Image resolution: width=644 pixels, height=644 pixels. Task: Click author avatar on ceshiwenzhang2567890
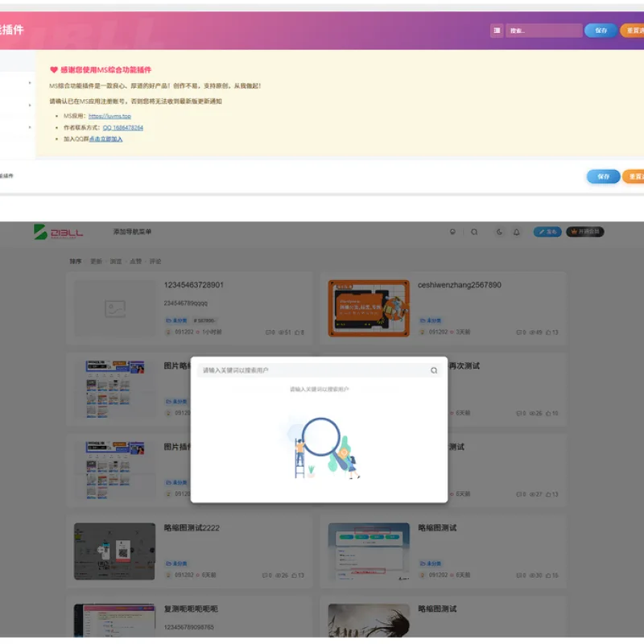422,332
